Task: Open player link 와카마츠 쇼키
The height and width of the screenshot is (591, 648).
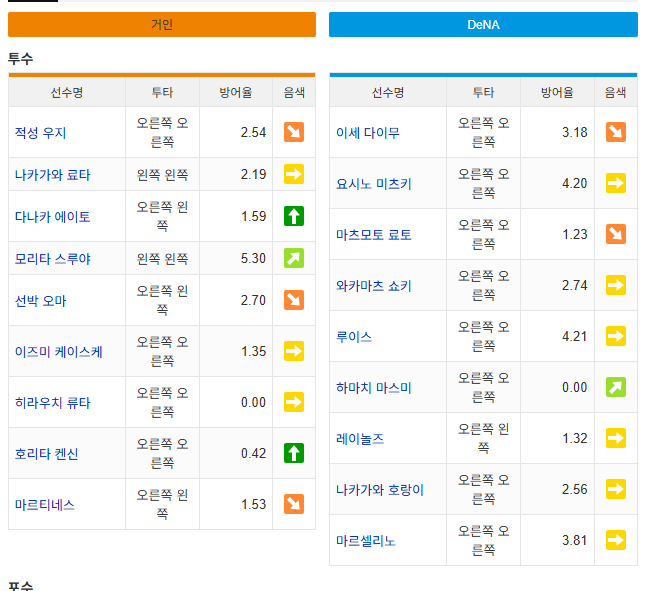Action: (374, 286)
